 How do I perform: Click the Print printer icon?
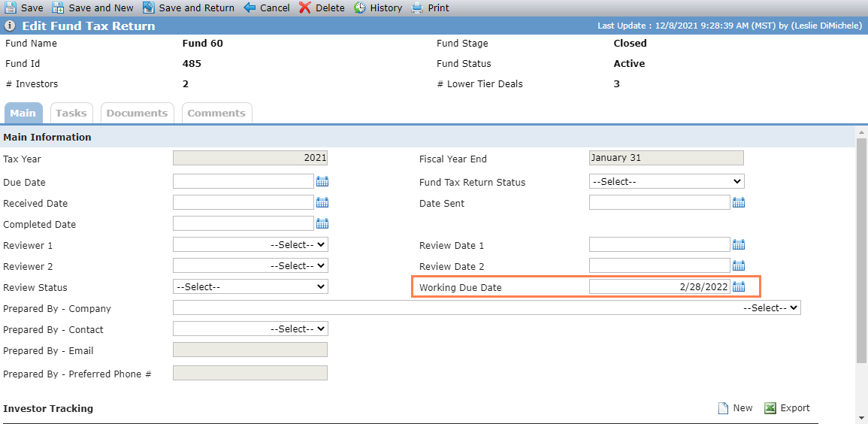tap(417, 8)
